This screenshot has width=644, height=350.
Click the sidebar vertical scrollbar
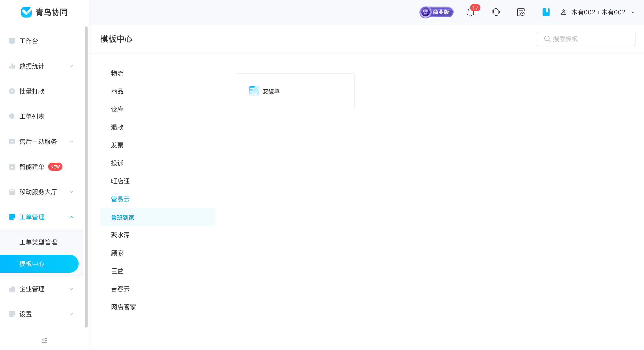[x=86, y=177]
